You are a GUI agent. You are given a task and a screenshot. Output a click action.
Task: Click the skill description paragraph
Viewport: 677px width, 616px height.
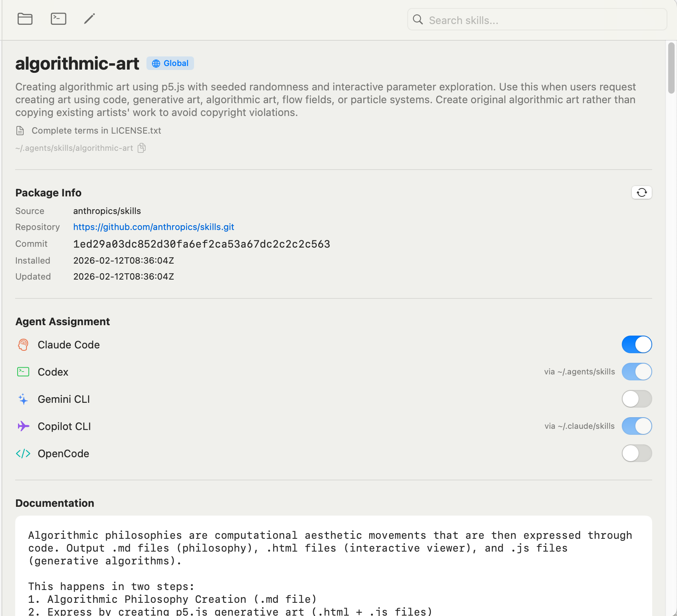[x=326, y=100]
